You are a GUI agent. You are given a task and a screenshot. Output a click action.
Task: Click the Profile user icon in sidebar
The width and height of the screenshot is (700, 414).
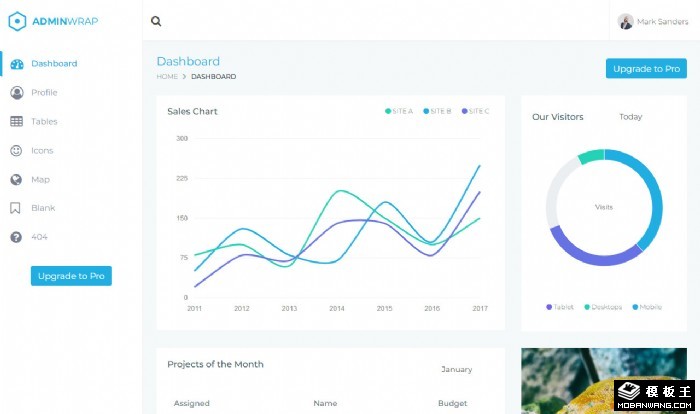(16, 93)
